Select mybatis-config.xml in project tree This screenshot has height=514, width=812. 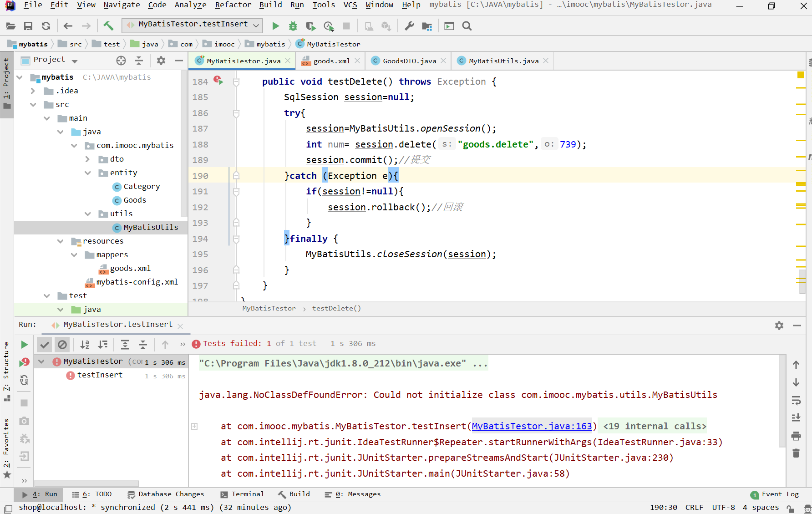coord(137,282)
